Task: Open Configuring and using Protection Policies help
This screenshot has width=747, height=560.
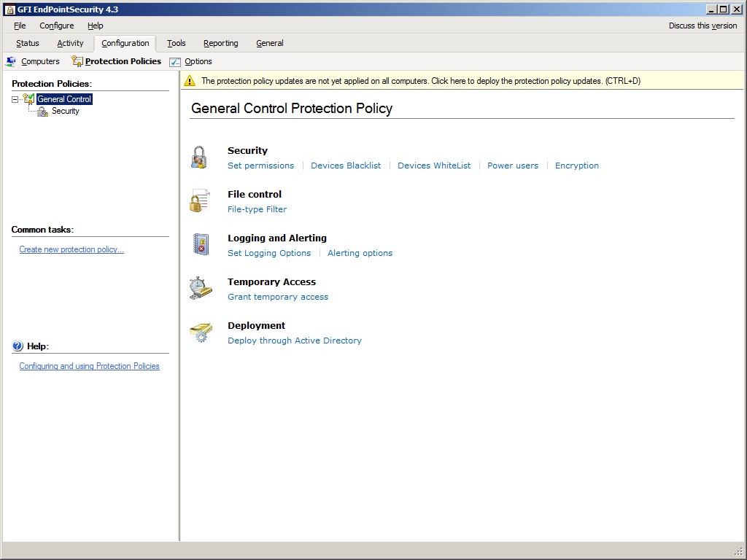Action: point(89,366)
